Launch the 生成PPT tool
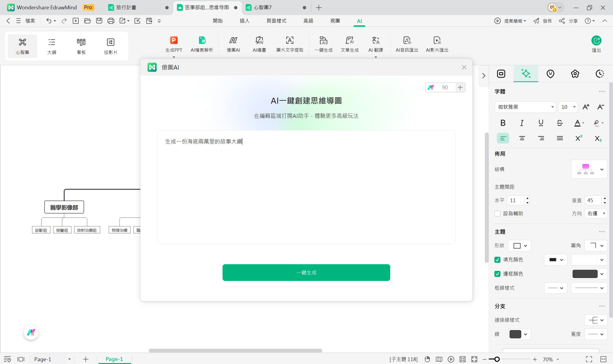 click(x=174, y=44)
